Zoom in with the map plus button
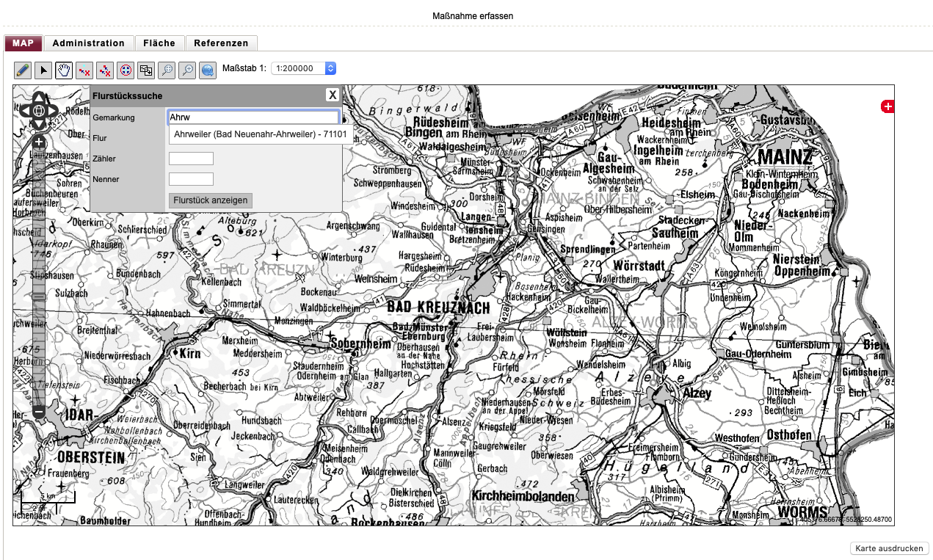 39,142
